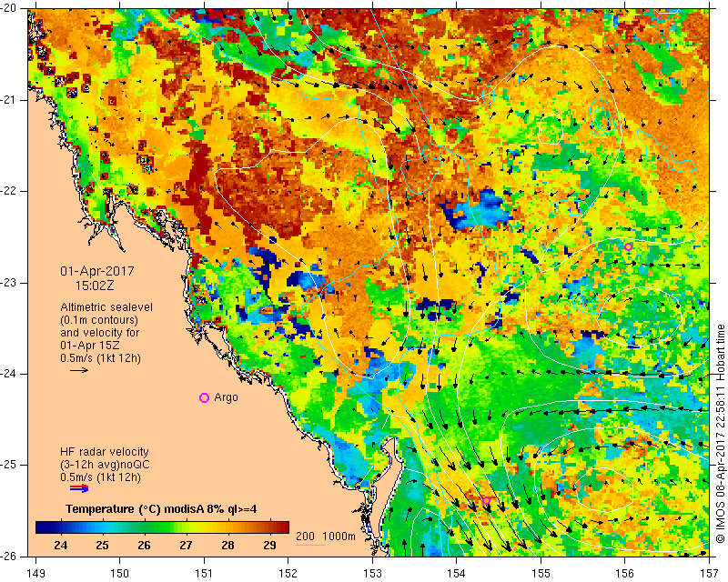Click the '-20' latitude axis label
Viewport: 728px width, 582px height.
(x=8, y=9)
